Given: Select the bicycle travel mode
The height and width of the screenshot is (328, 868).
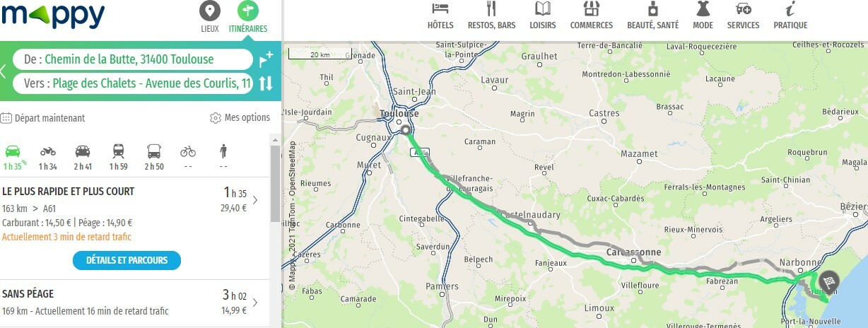Looking at the screenshot, I should coord(188,151).
